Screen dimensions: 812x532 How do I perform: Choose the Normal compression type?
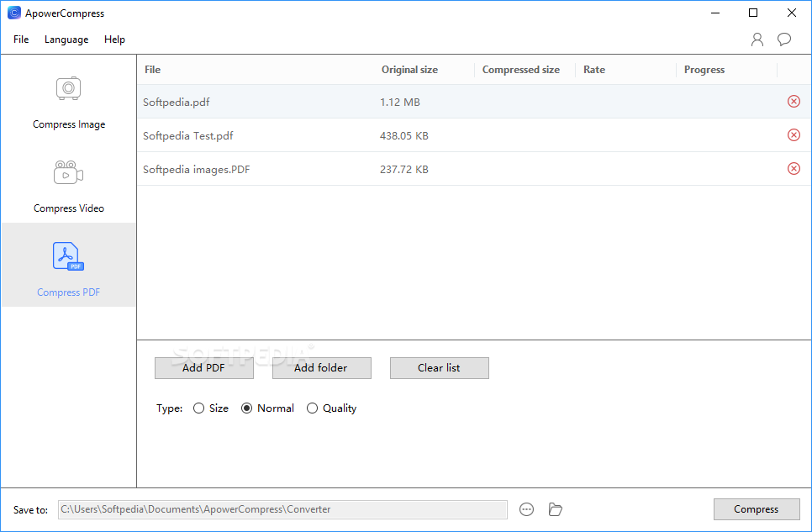pyautogui.click(x=247, y=408)
